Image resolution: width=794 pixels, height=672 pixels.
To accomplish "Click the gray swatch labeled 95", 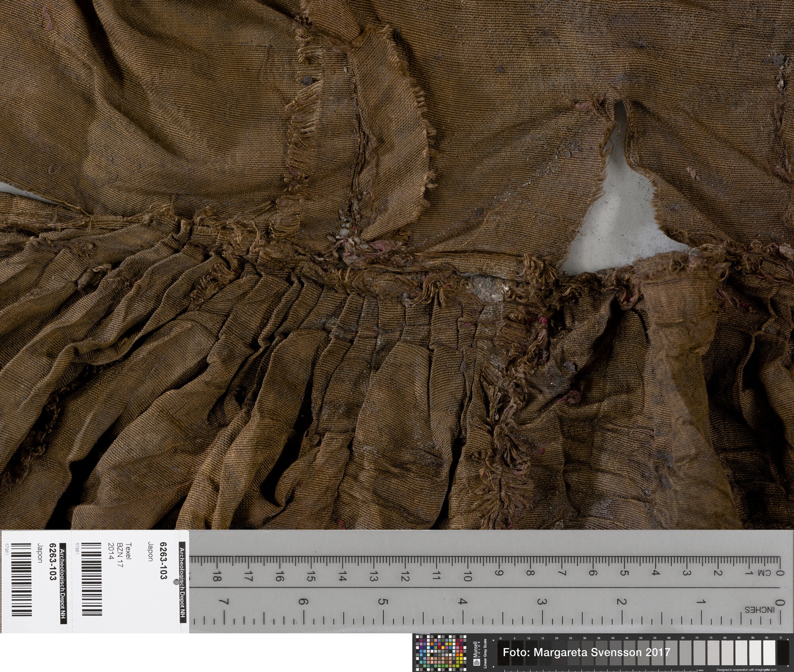I will [769, 653].
